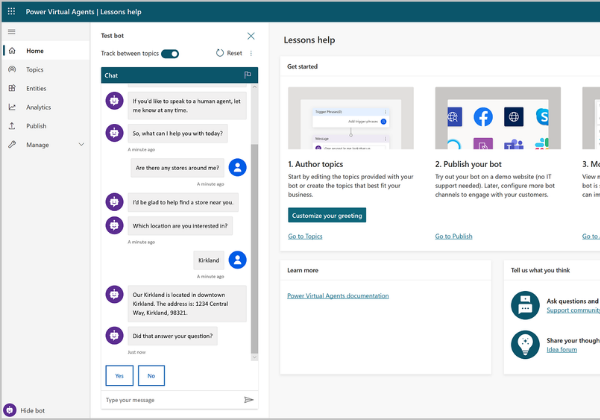Click user avatar beside 'Are there any stores' message
600x420 pixels.
click(x=238, y=168)
